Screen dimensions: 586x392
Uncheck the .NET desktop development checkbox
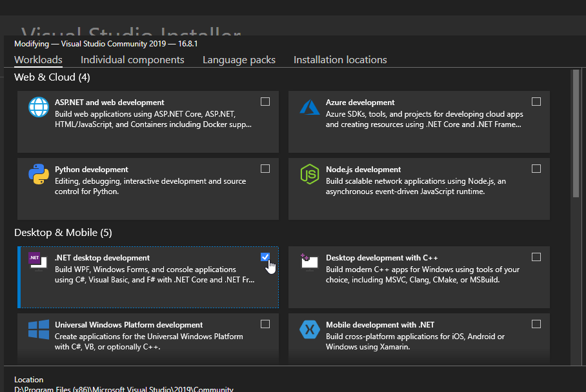pyautogui.click(x=265, y=257)
